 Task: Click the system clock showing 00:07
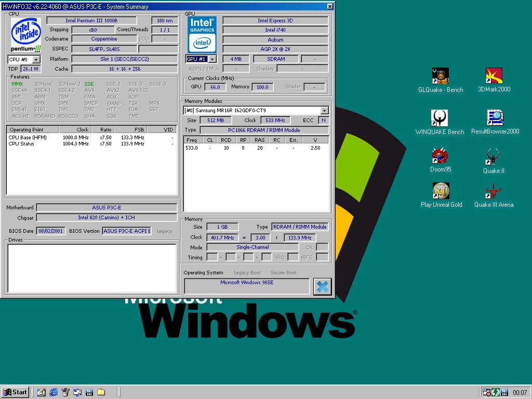[x=520, y=393]
